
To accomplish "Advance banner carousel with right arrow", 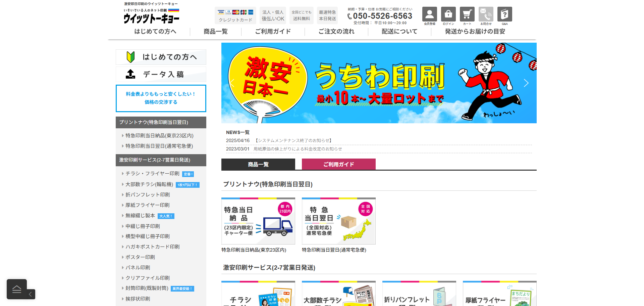I will tap(526, 83).
